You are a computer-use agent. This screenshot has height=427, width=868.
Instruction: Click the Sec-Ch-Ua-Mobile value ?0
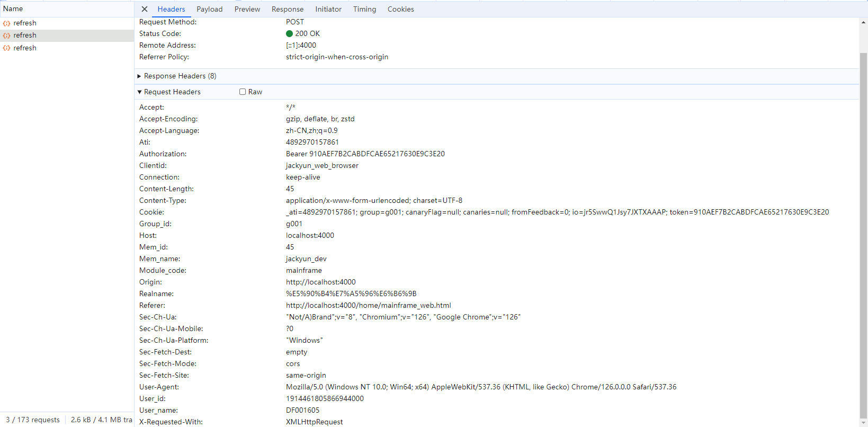[x=290, y=329]
